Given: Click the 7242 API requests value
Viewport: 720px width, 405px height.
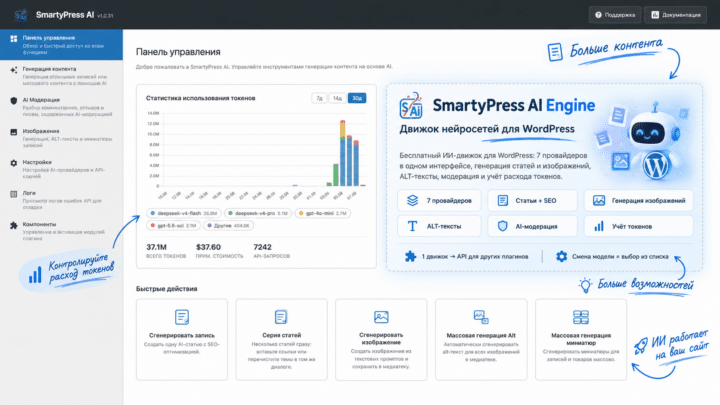Looking at the screenshot, I should point(262,247).
